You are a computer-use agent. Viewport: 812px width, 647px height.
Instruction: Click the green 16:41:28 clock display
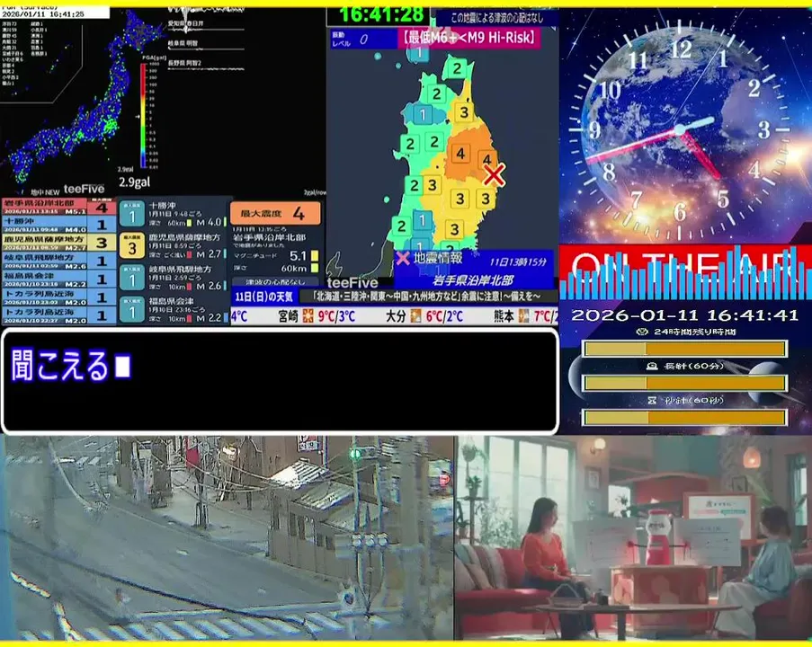(381, 15)
